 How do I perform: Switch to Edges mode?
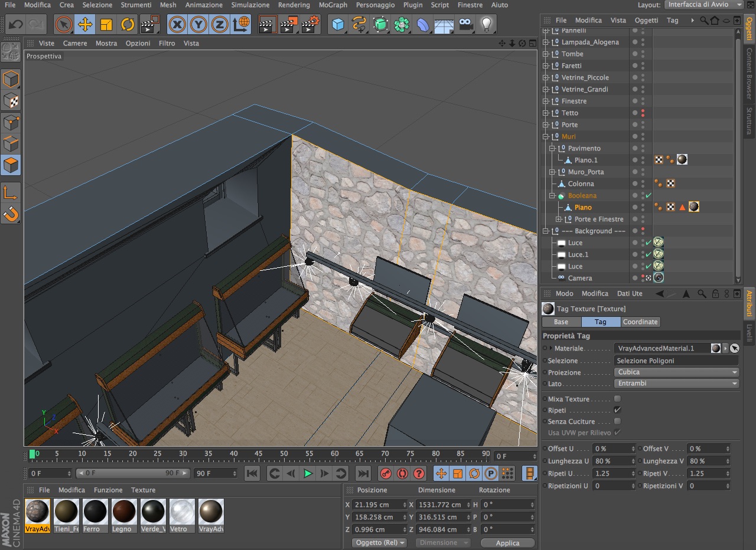(x=11, y=143)
